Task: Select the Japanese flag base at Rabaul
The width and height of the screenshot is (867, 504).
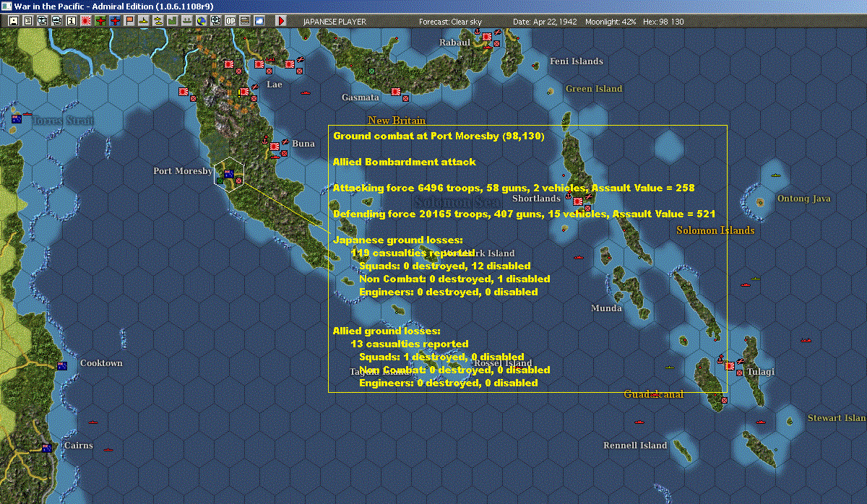Action: click(x=487, y=36)
